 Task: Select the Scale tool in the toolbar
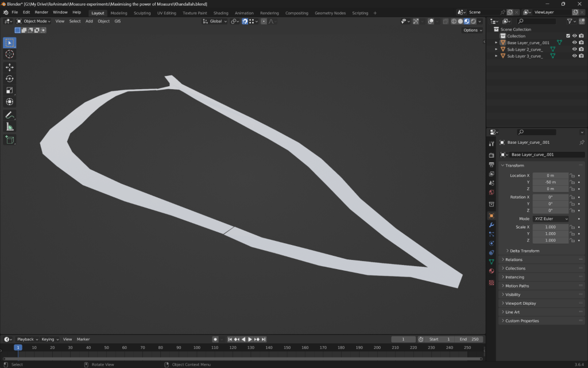click(x=10, y=90)
